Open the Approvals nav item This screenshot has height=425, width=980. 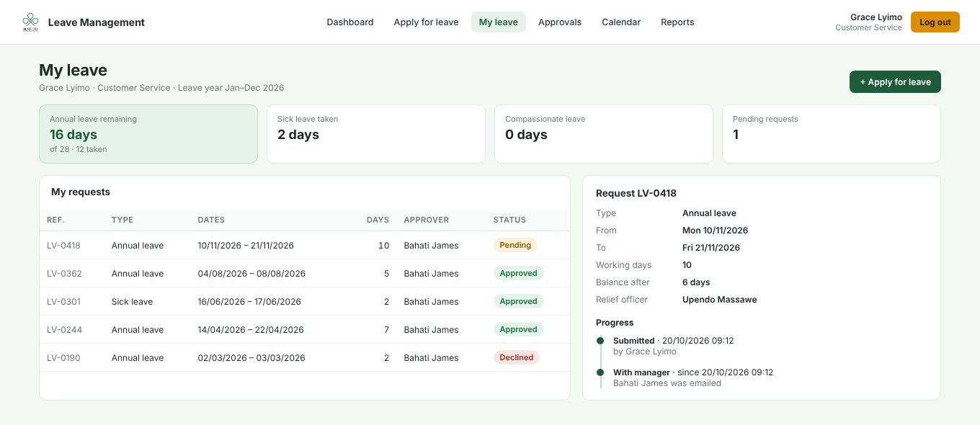click(560, 22)
